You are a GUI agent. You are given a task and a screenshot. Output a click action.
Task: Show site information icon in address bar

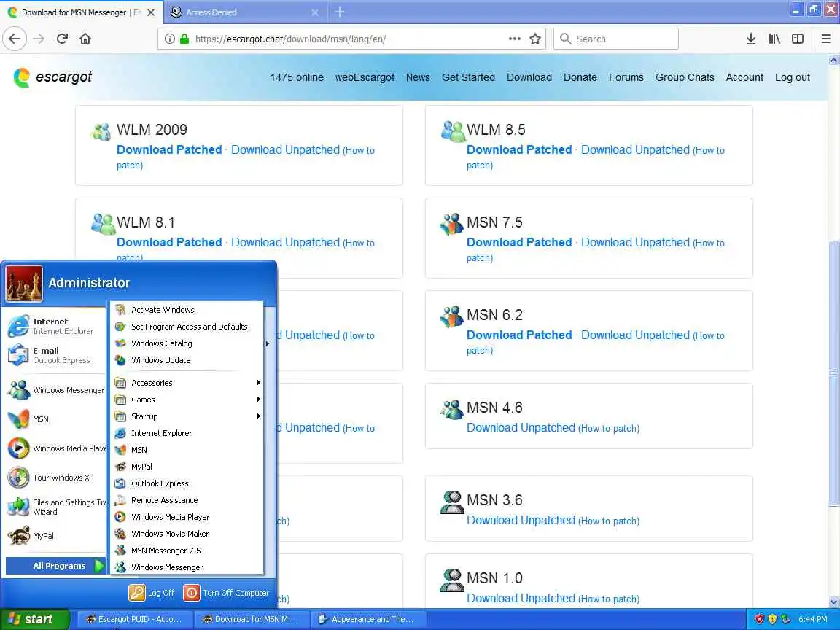(x=169, y=39)
